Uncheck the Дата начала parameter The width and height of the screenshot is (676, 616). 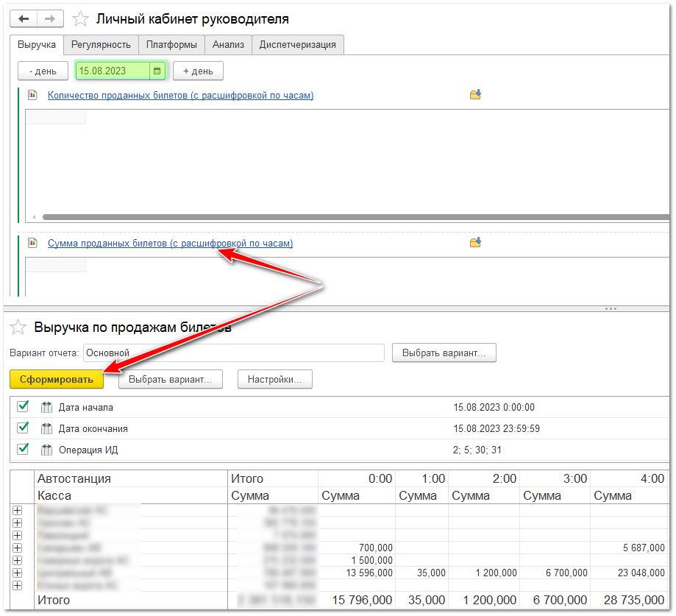pos(23,407)
